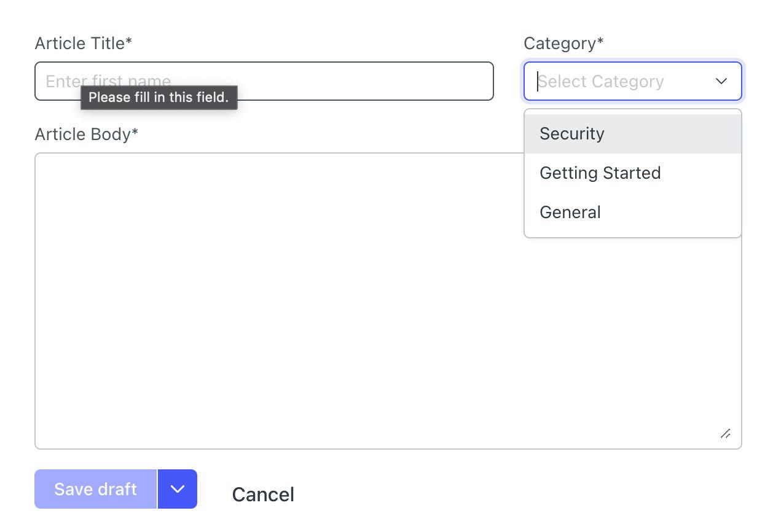Click the asterisk after Article Body label
Viewport: 773px width, 532px height.
[x=135, y=133]
